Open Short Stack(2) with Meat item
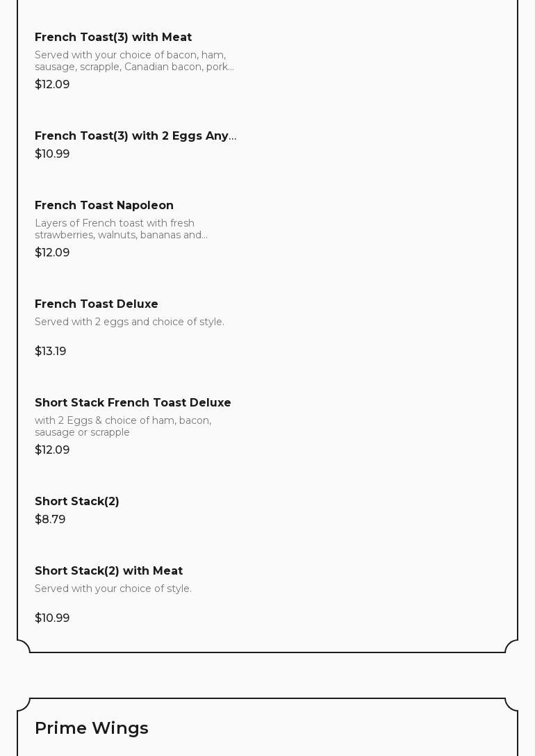This screenshot has width=535, height=756. pos(109,571)
